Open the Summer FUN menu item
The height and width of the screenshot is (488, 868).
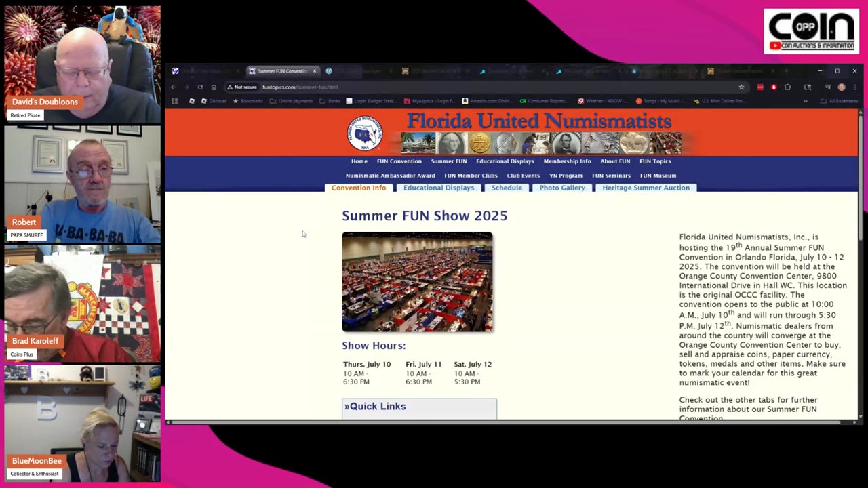(449, 161)
